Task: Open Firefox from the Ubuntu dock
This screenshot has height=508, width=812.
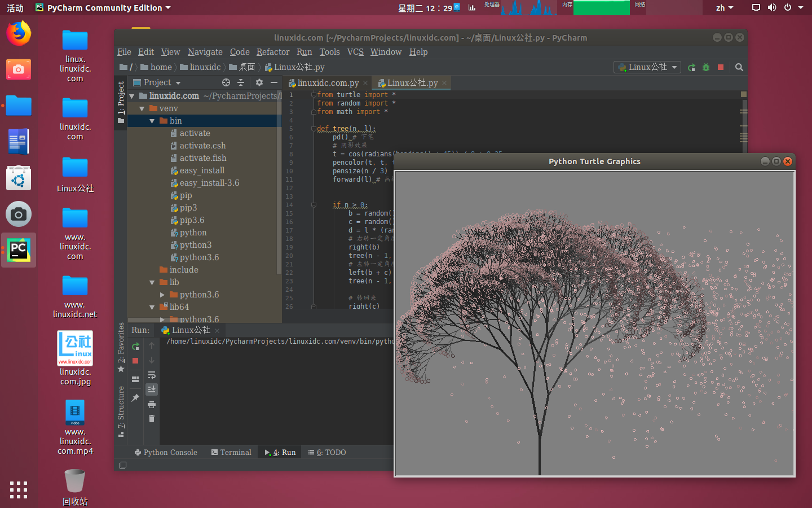Action: pos(19,33)
